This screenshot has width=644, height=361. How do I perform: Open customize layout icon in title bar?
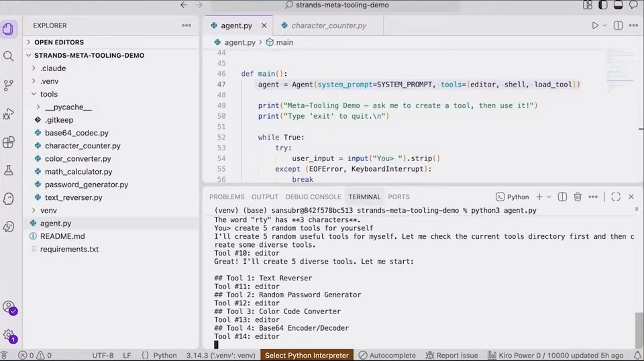coord(588,5)
